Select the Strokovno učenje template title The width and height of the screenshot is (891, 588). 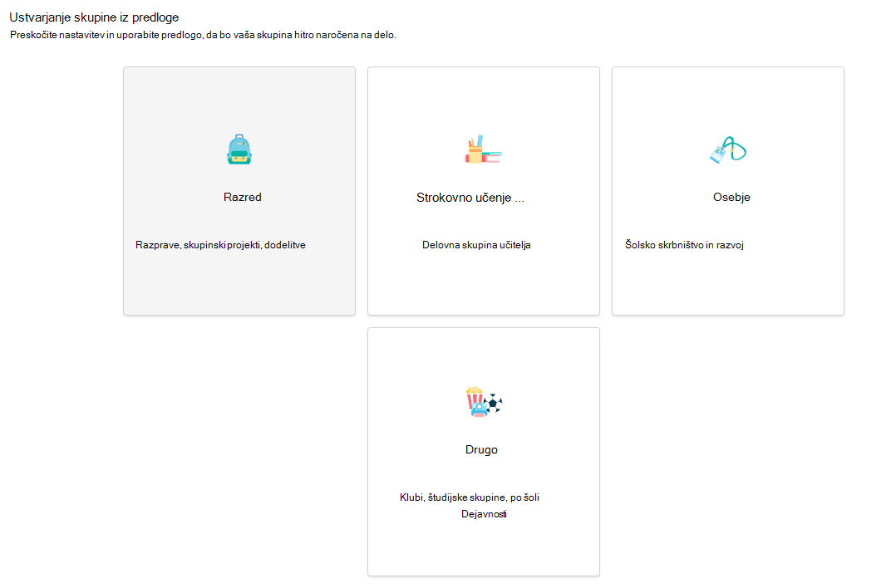[470, 198]
